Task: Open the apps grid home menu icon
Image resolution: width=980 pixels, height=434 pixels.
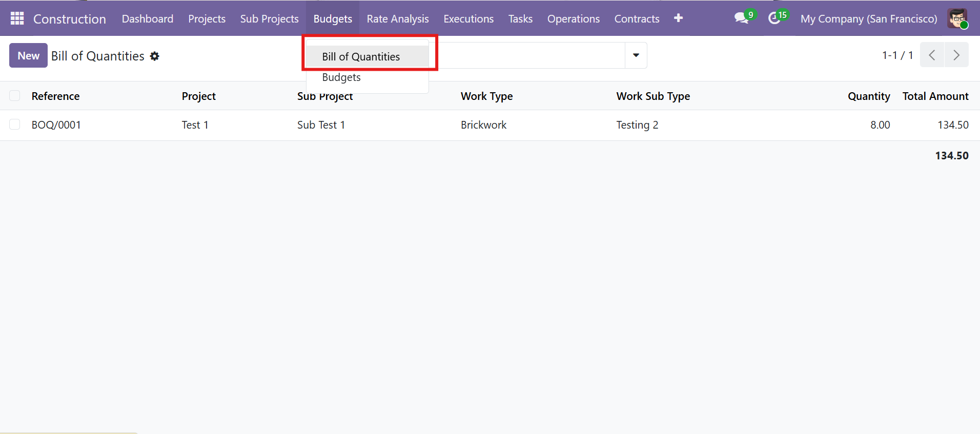Action: [x=17, y=18]
